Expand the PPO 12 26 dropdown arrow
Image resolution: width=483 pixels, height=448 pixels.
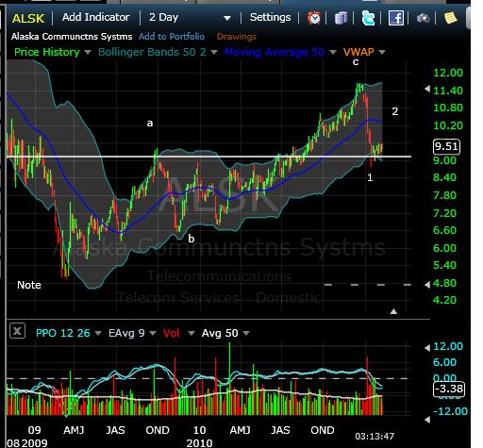click(x=98, y=333)
